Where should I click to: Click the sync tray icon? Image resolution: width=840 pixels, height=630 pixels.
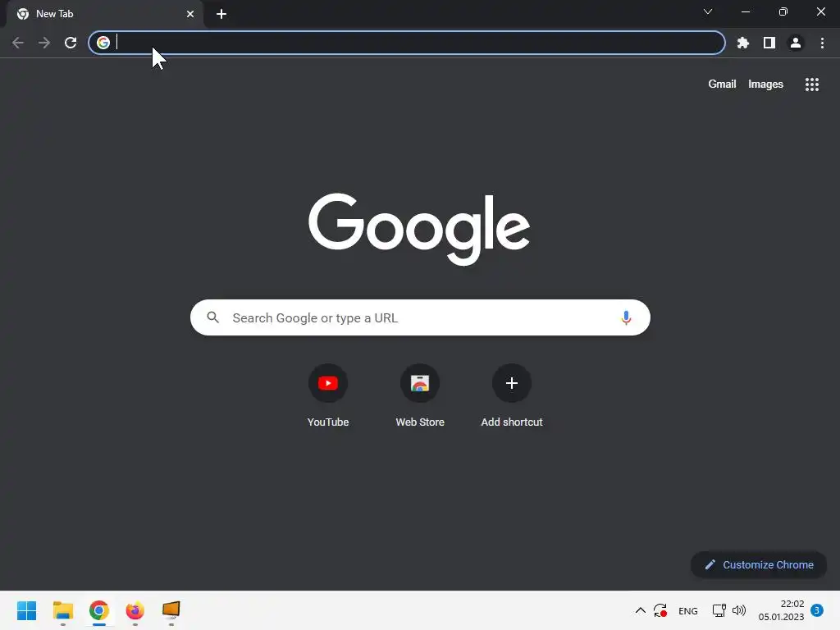pyautogui.click(x=660, y=610)
